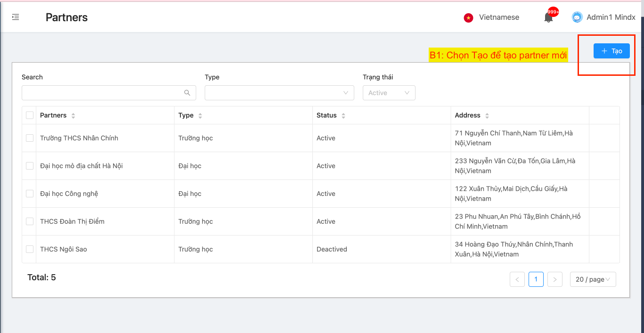Tick the THCS Ngôi Sao row checkbox

point(30,249)
